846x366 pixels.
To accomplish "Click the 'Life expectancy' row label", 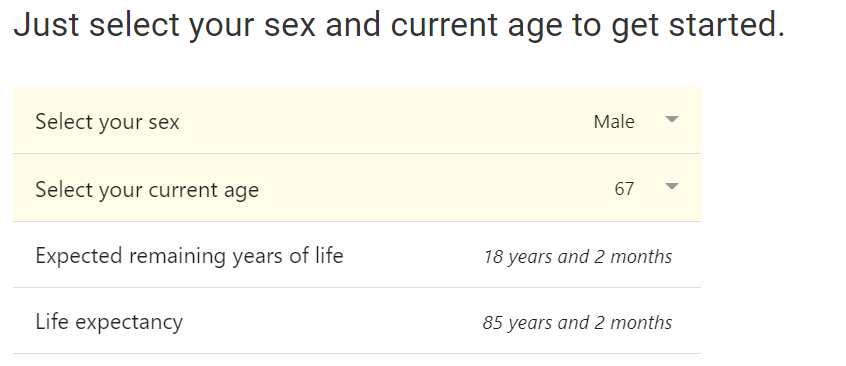I will (109, 322).
